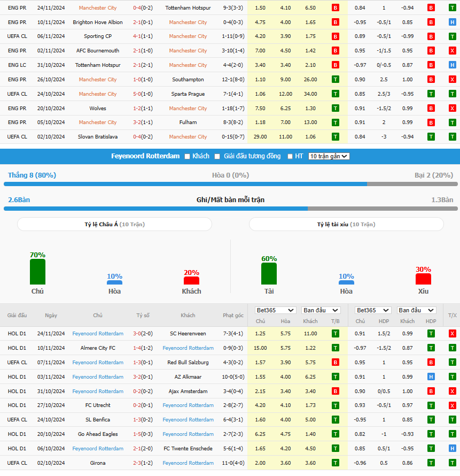Screen dimensions: 460x476
Task: Click the 'Thắng 8 (80%)' label
Action: tap(32, 175)
